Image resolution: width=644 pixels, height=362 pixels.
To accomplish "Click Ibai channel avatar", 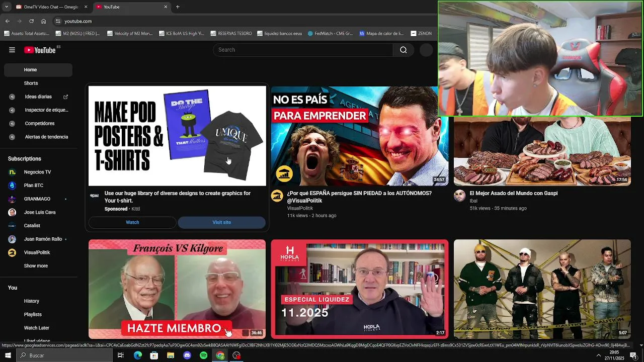I will [x=460, y=196].
